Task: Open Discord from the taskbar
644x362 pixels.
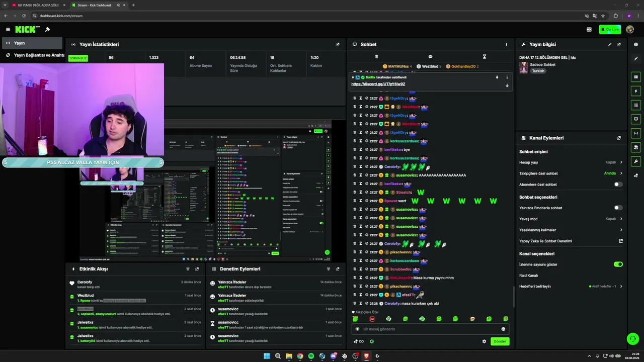Action: (333, 356)
